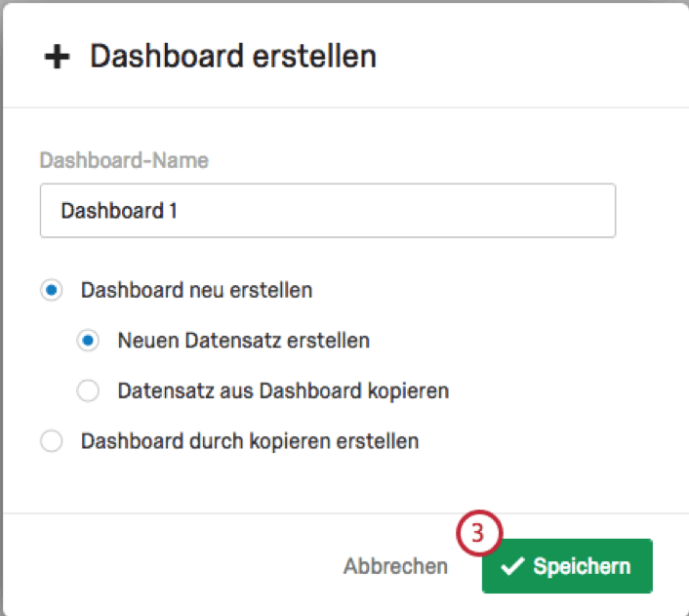This screenshot has width=689, height=616.
Task: Click the empty footer area beside Abbrechen
Action: [176, 566]
